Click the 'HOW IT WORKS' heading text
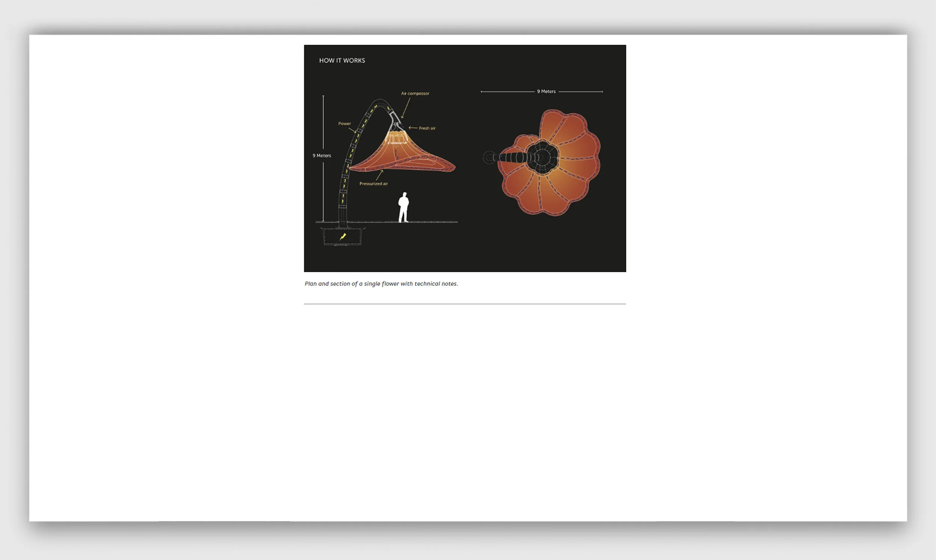Viewport: 936px width, 560px height. pyautogui.click(x=342, y=60)
